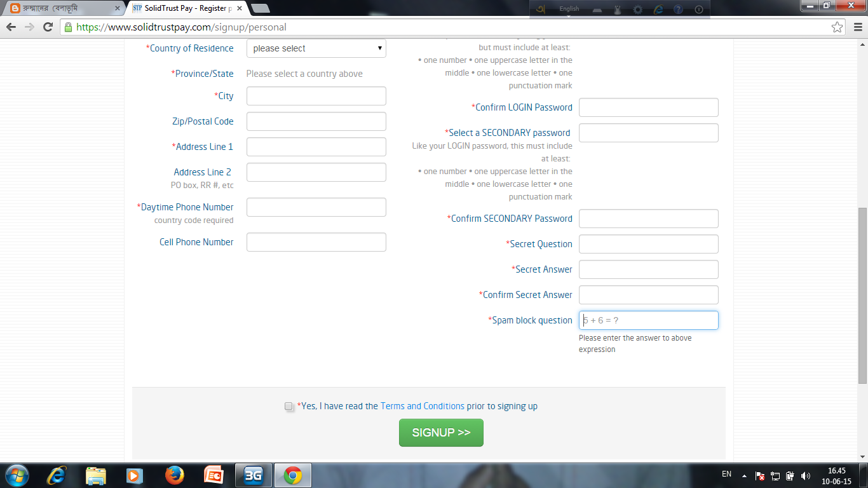Viewport: 868px width, 488px height.
Task: Open the English language selector in Avro bar
Action: point(569,10)
